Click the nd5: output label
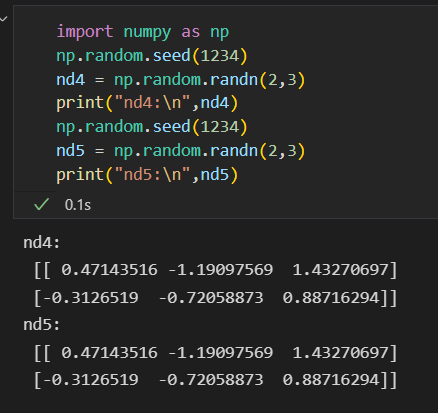The width and height of the screenshot is (438, 413). coord(42,324)
